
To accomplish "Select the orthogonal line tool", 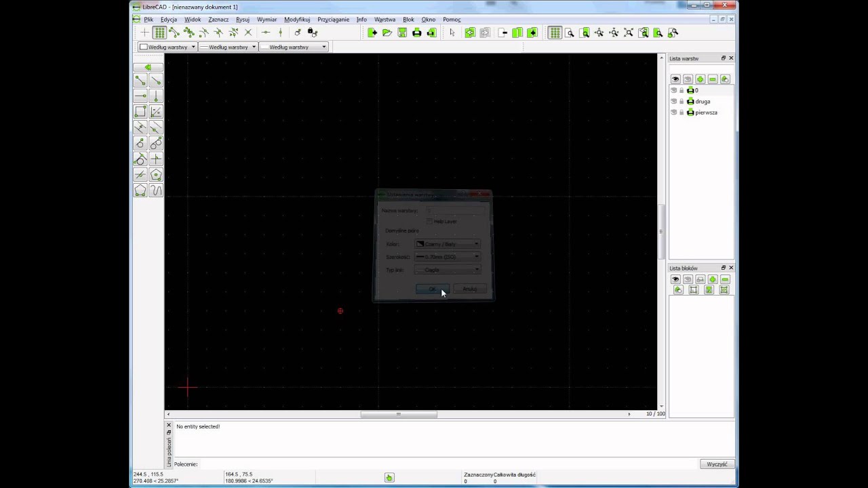I will tap(156, 159).
